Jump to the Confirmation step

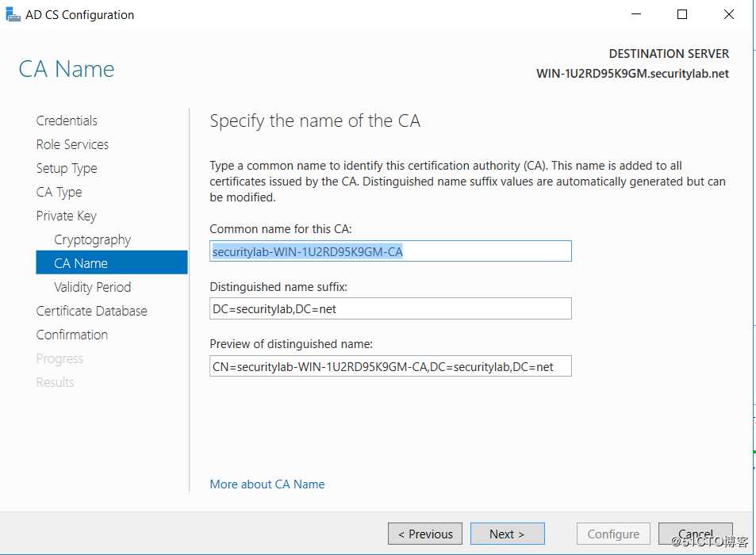coord(72,335)
